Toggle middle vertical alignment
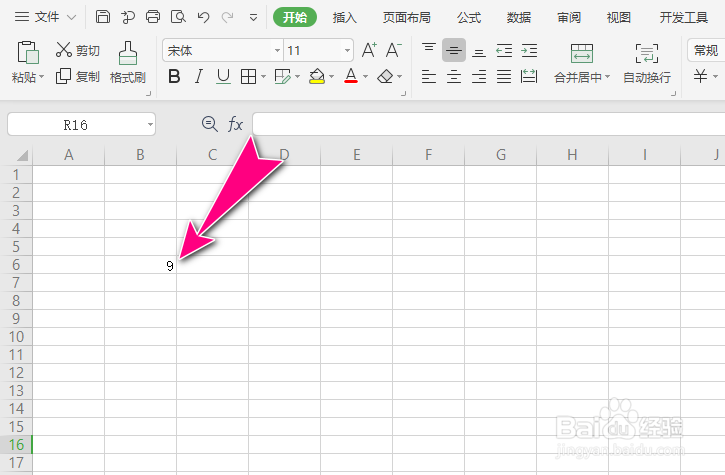 pyautogui.click(x=454, y=50)
